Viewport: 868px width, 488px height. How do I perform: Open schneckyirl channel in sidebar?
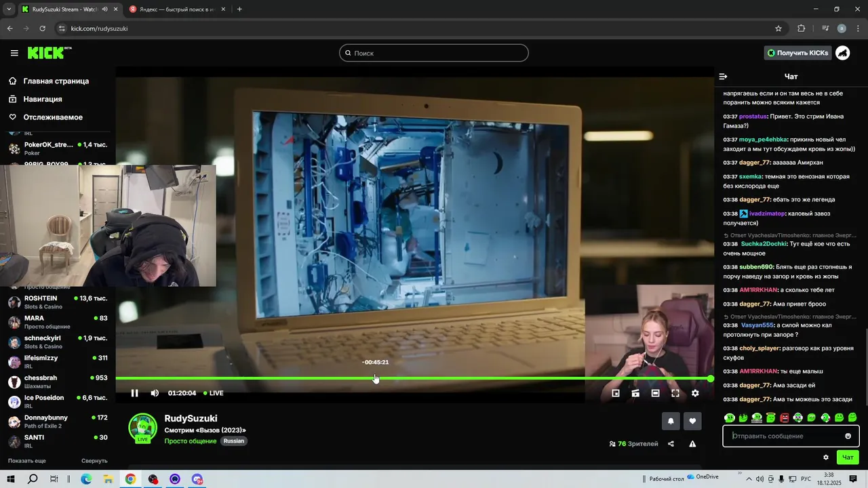(58, 342)
